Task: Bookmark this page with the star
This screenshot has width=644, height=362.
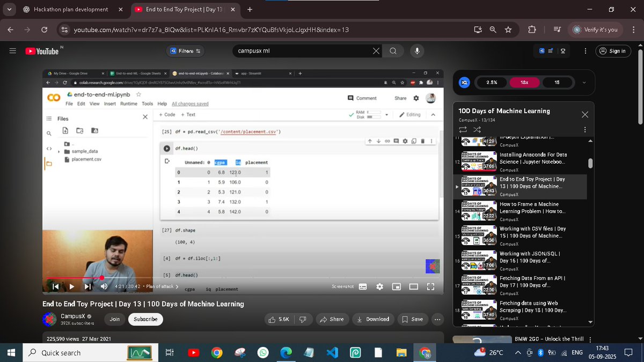Action: (x=508, y=29)
